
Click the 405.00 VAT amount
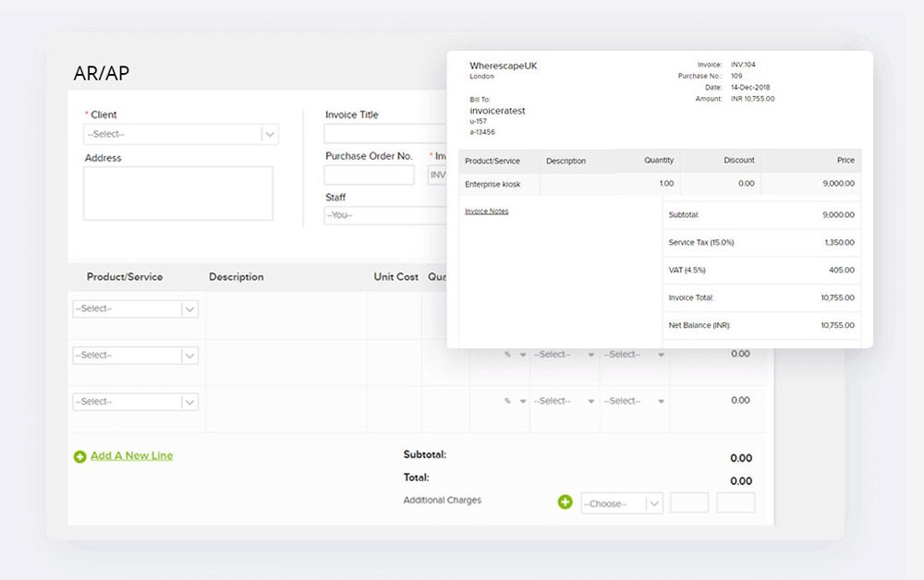coord(842,271)
